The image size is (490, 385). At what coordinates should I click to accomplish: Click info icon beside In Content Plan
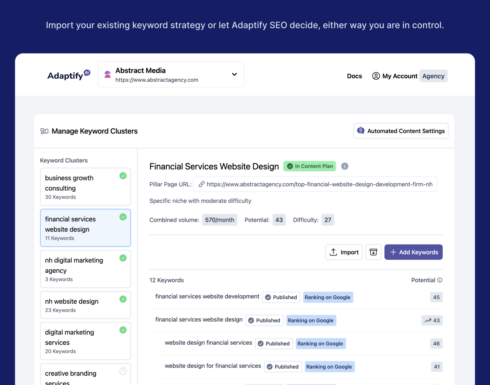345,166
